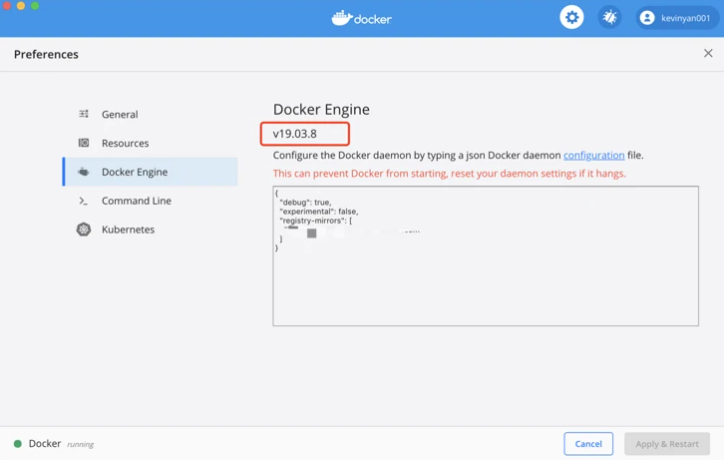724x460 pixels.
Task: Open the Resources preferences section
Action: tap(150, 143)
